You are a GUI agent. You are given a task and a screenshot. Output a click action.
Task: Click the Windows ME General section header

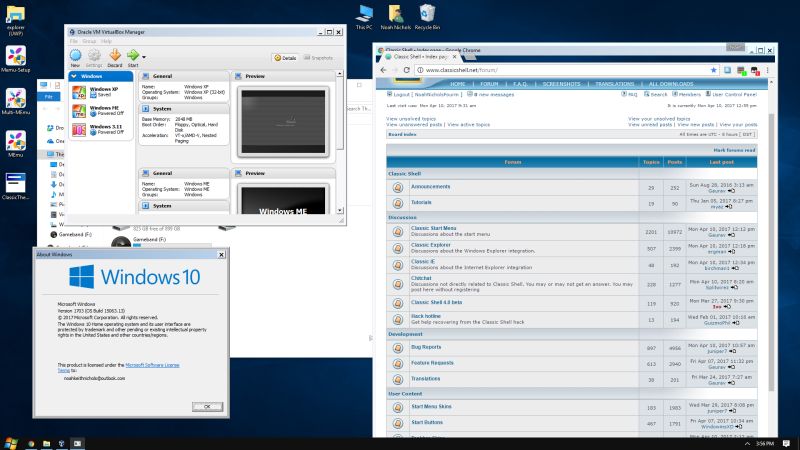(184, 173)
